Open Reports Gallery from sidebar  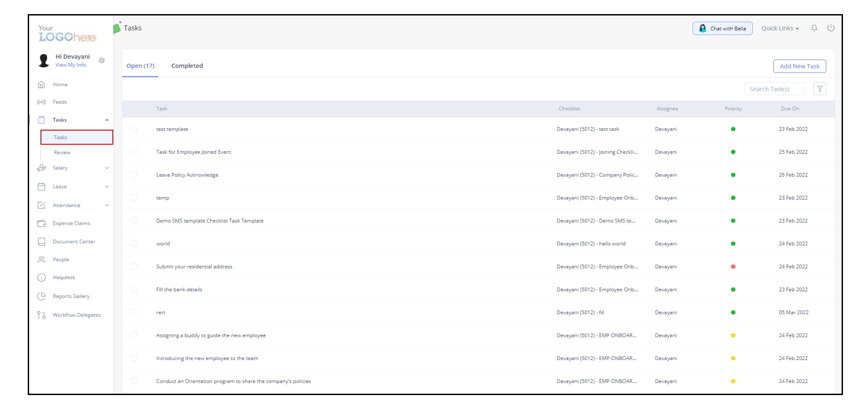pos(41,296)
